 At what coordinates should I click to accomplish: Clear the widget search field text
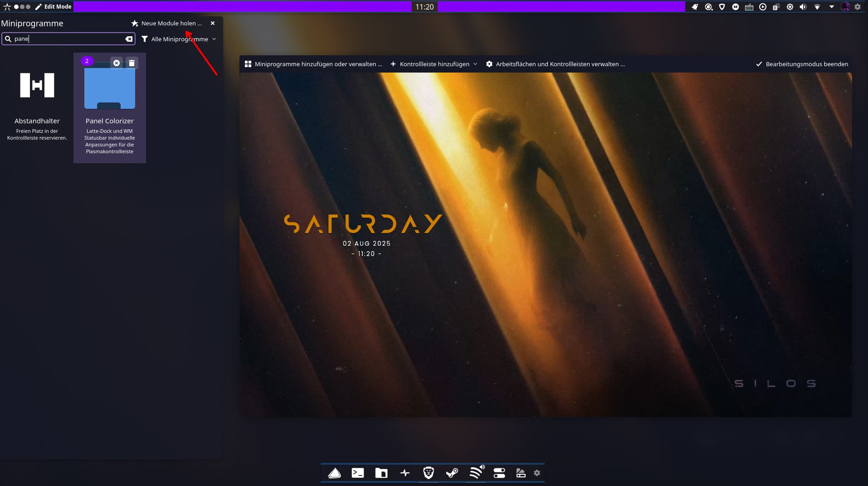click(129, 39)
